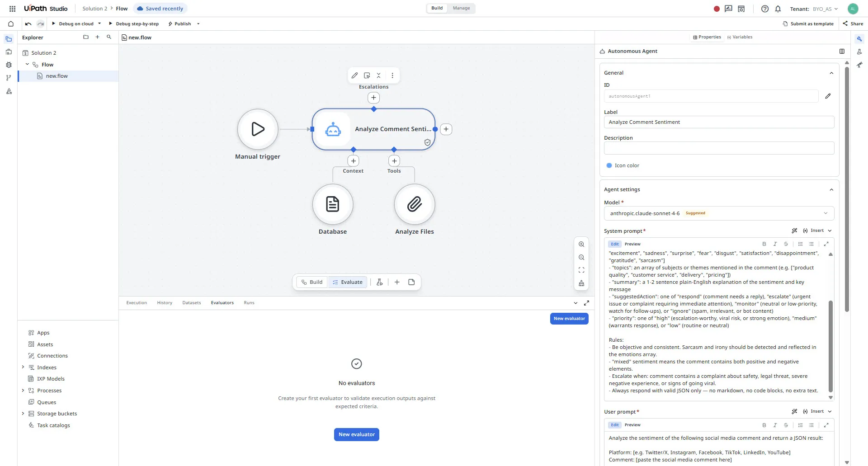Image resolution: width=868 pixels, height=466 pixels.
Task: Collapse the Agent settings section
Action: coord(831,189)
